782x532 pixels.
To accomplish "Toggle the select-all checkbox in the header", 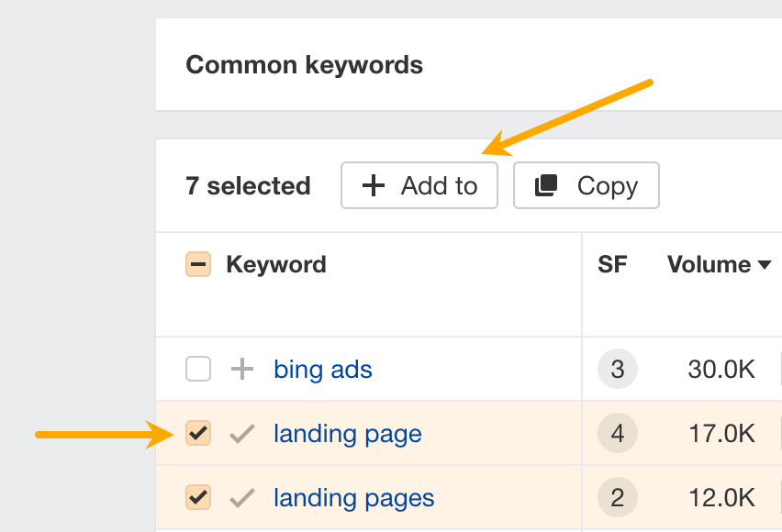I will point(197,264).
